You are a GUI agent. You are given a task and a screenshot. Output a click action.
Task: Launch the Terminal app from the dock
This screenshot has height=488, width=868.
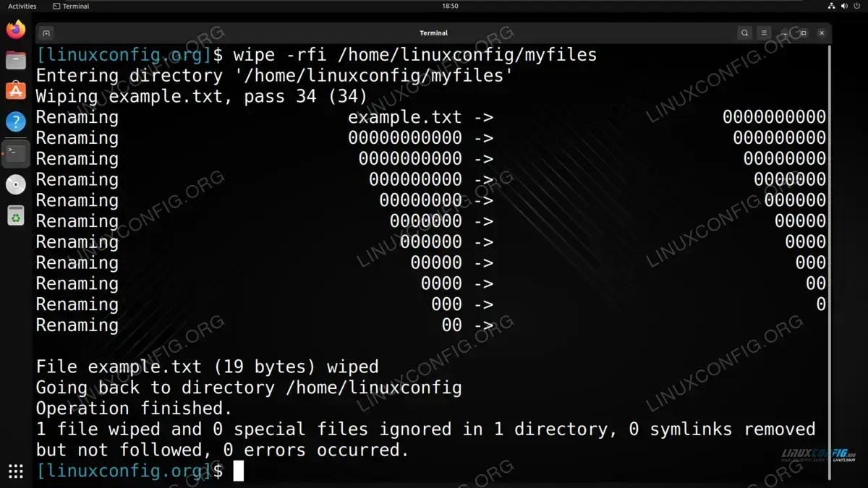[x=15, y=153]
